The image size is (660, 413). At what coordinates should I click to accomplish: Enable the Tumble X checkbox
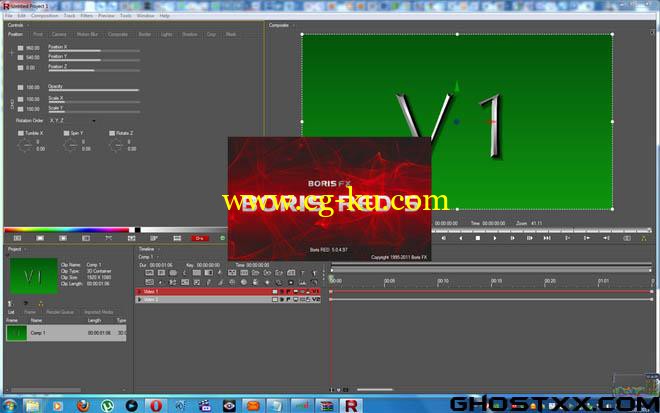(x=21, y=133)
